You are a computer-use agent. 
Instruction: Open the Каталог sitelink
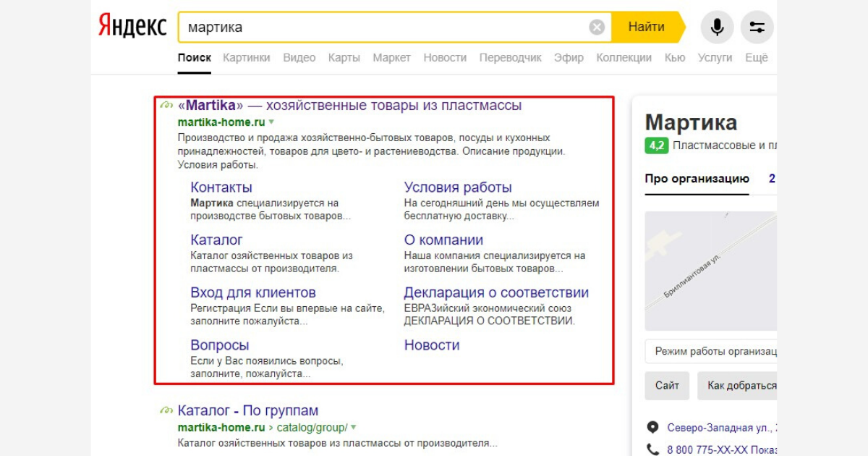tap(216, 240)
